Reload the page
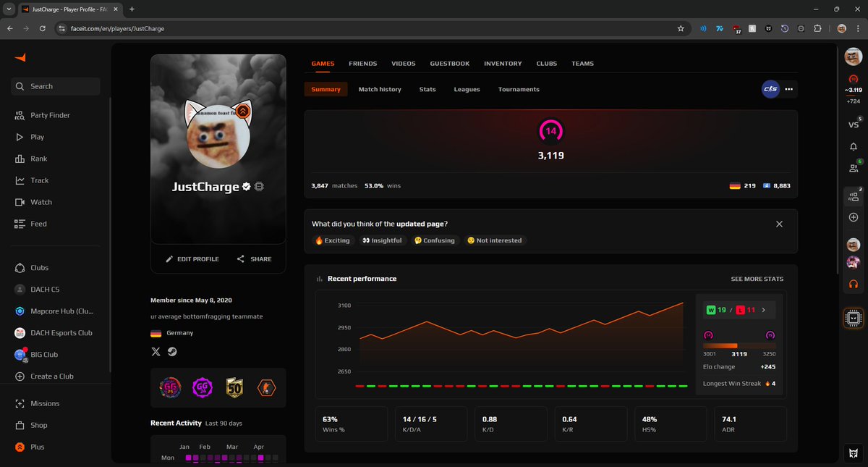Image resolution: width=868 pixels, height=467 pixels. [43, 29]
